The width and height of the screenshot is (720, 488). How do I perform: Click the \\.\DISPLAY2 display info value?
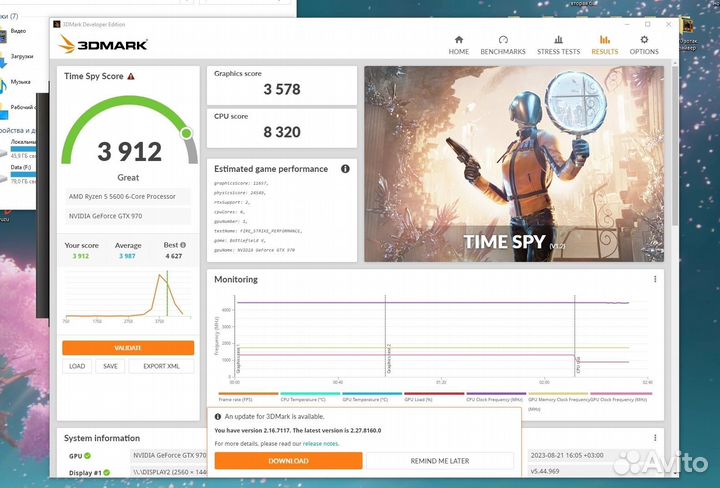point(170,472)
